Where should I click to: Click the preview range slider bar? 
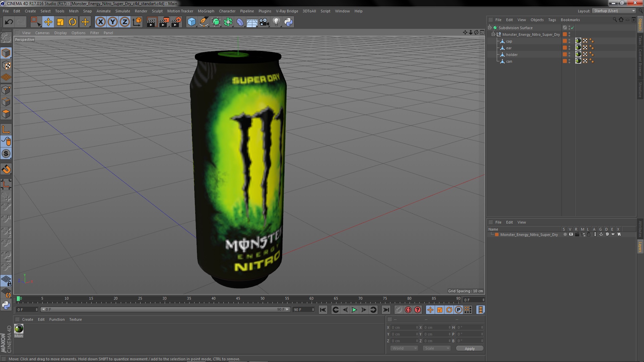click(165, 309)
